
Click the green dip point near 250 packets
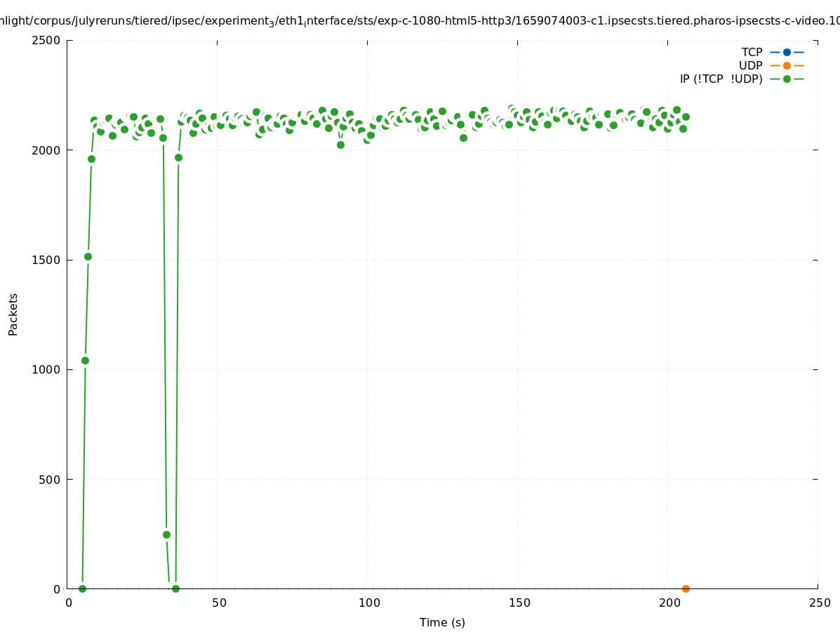(x=166, y=534)
